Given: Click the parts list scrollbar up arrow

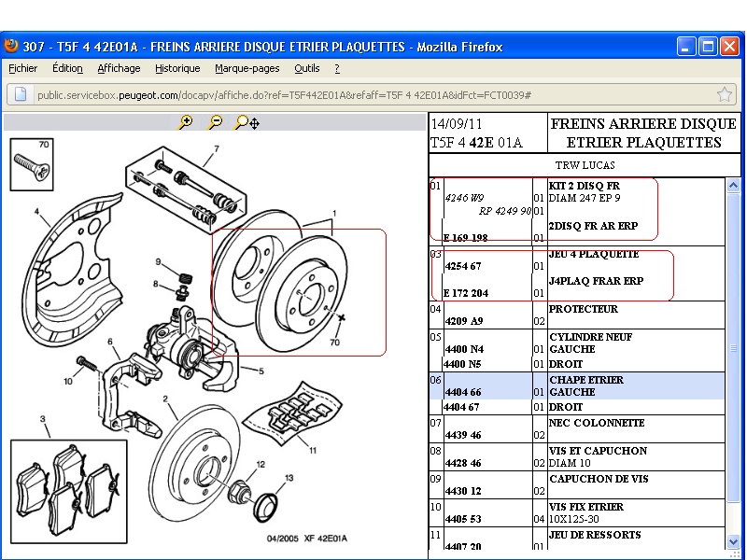Looking at the screenshot, I should coord(733,185).
